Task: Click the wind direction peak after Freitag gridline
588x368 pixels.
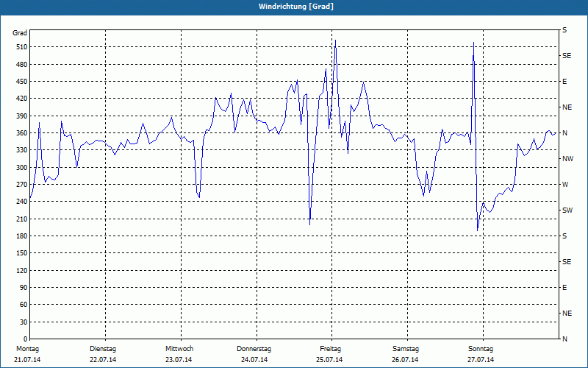Action: coord(335,40)
